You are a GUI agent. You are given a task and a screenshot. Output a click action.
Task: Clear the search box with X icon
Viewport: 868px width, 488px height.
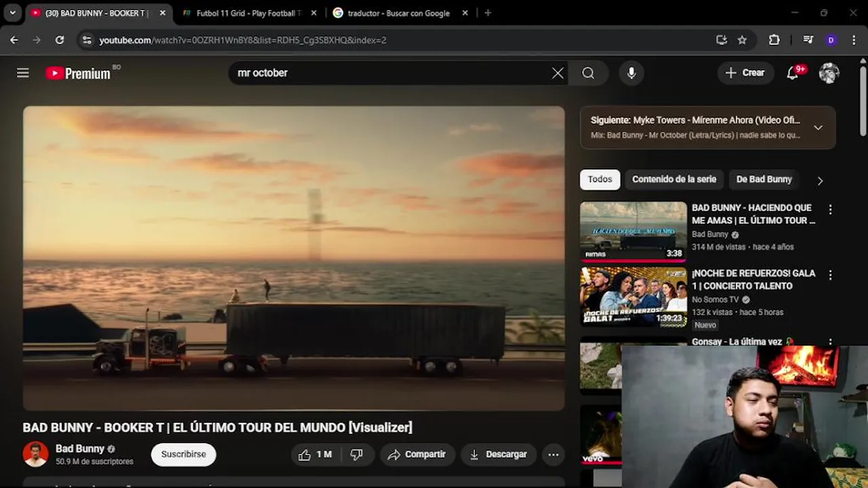tap(557, 73)
